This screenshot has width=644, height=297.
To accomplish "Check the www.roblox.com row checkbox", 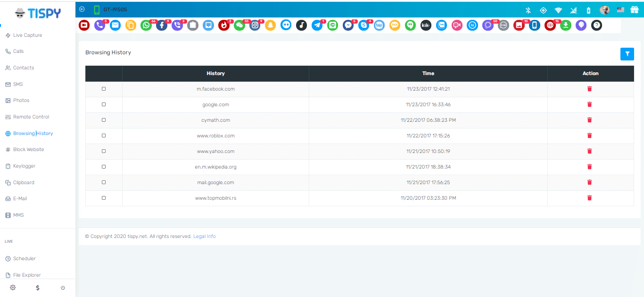I will point(104,136).
